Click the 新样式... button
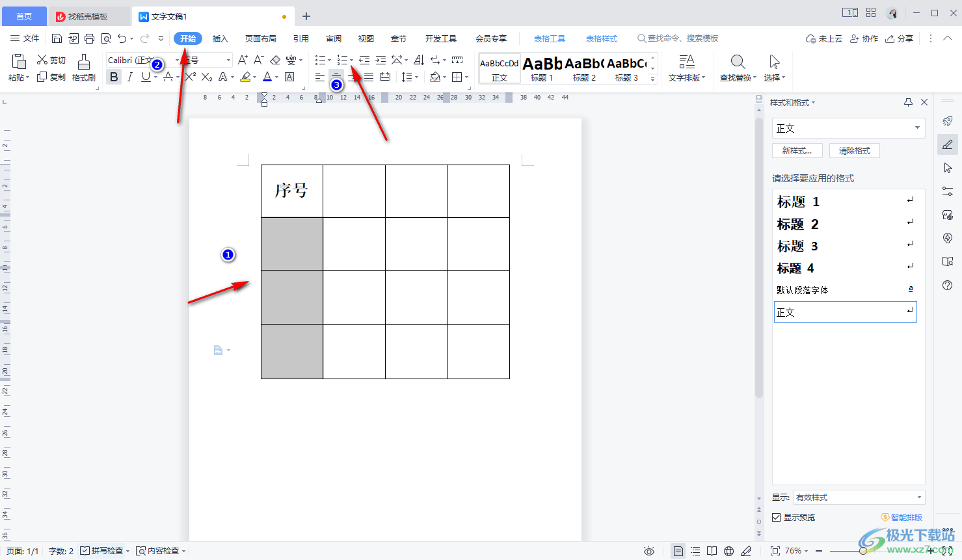Viewport: 962px width, 560px height. (797, 150)
